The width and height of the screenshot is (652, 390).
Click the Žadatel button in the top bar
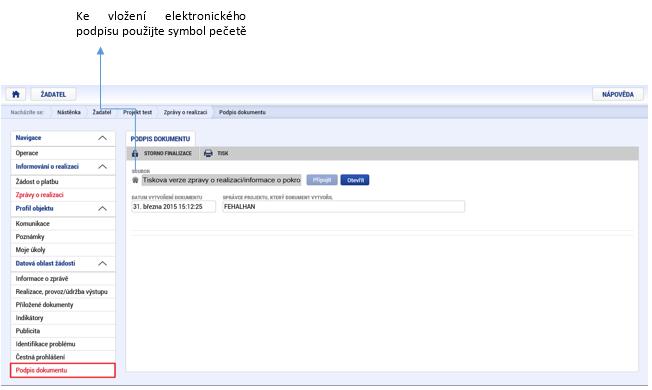[53, 94]
